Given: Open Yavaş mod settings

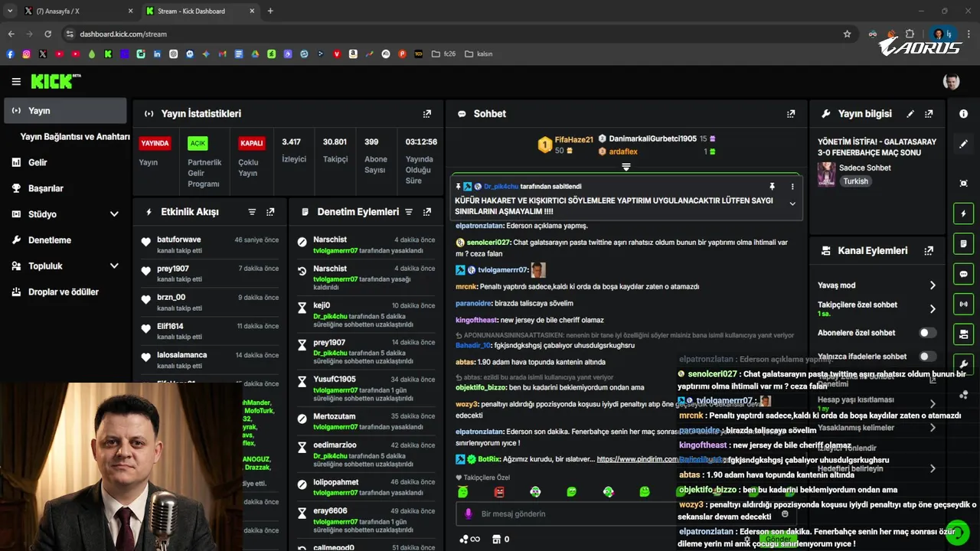Looking at the screenshot, I should point(877,285).
